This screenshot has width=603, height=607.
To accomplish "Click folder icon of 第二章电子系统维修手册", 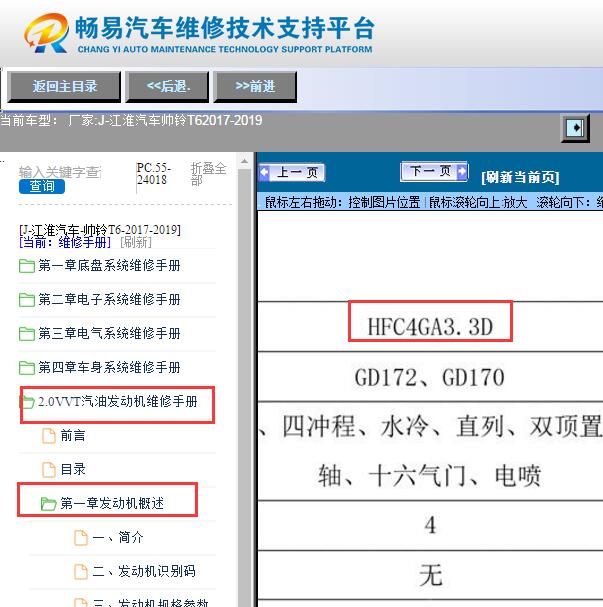I will 27,300.
